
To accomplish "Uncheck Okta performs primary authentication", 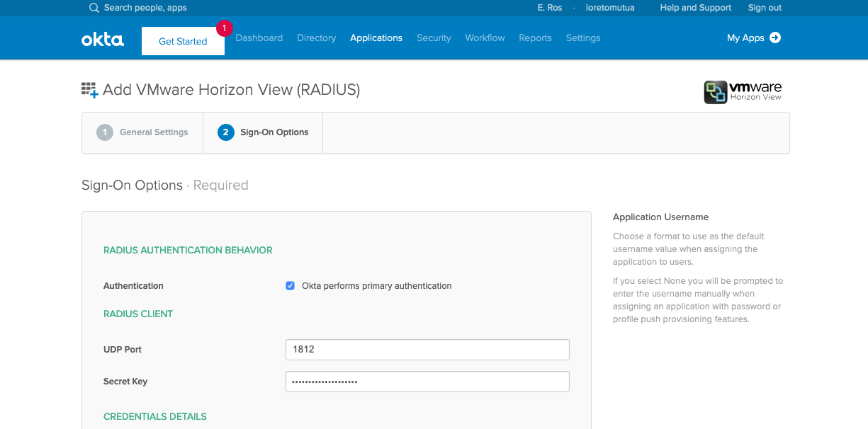I will coord(290,286).
